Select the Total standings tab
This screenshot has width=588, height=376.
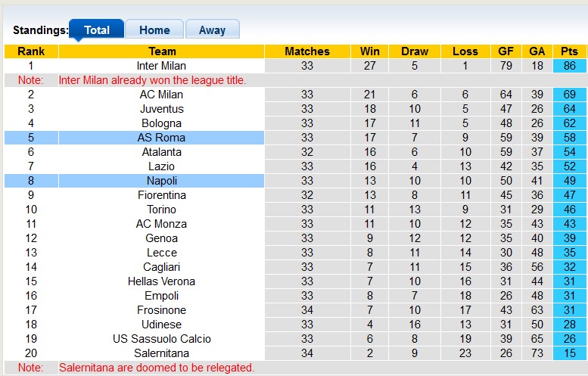coord(97,30)
